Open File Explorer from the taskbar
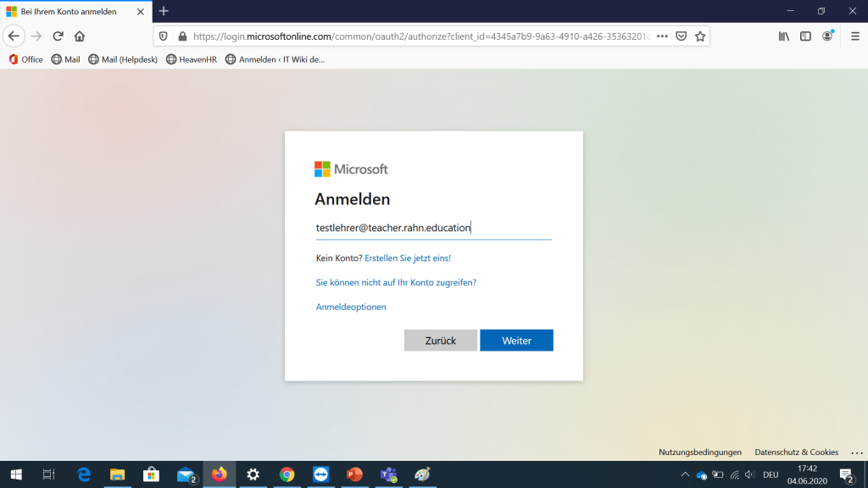This screenshot has width=868, height=488. click(x=117, y=474)
